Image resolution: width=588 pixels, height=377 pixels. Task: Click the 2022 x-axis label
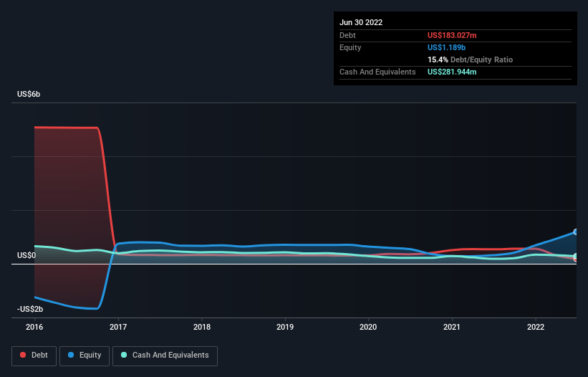[536, 327]
